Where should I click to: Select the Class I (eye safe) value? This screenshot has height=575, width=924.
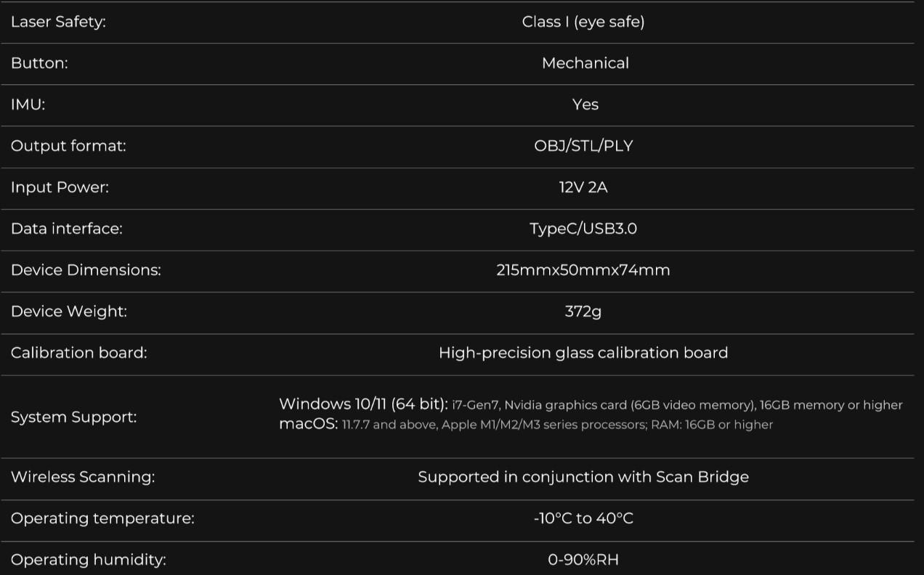coord(583,22)
